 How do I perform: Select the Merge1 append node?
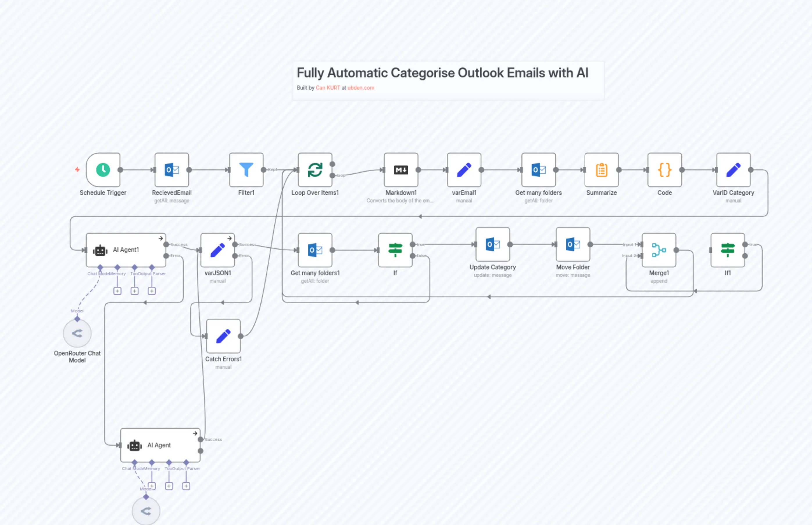(659, 250)
